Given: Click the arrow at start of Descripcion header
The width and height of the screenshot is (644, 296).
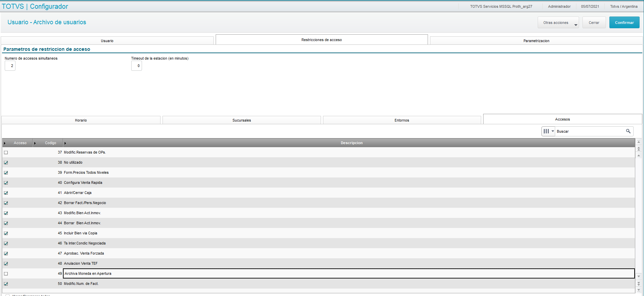Looking at the screenshot, I should [65, 143].
